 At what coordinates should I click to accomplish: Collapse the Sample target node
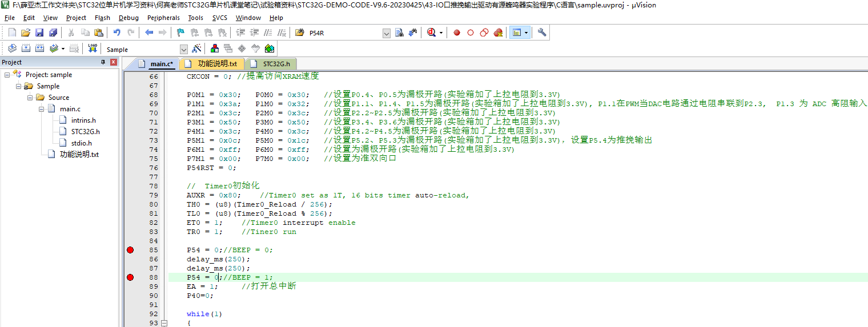pos(19,86)
